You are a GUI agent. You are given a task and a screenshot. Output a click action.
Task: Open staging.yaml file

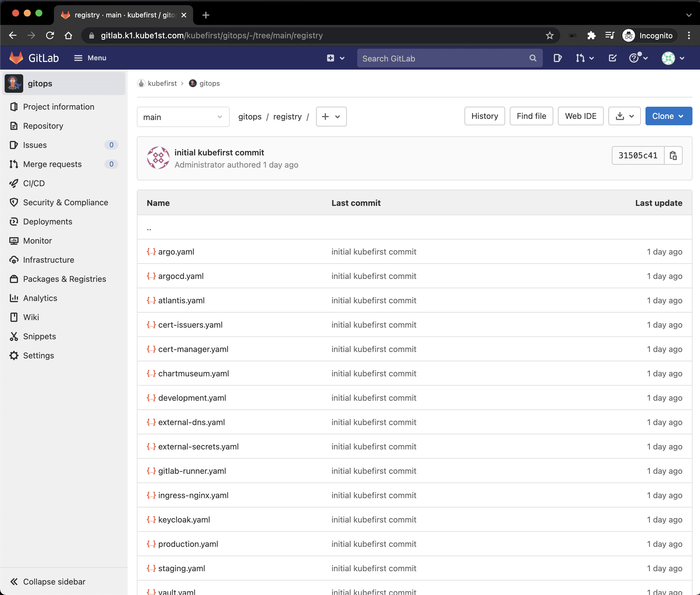(182, 568)
